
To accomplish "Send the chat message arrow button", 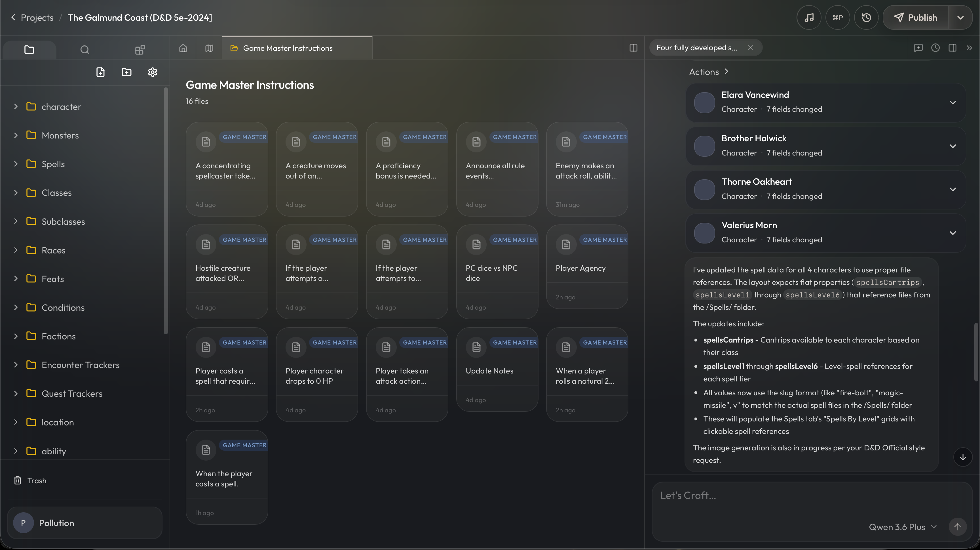I will click(x=958, y=527).
